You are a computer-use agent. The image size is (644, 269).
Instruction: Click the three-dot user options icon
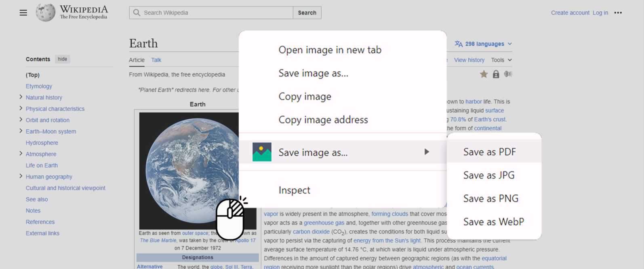pyautogui.click(x=618, y=13)
